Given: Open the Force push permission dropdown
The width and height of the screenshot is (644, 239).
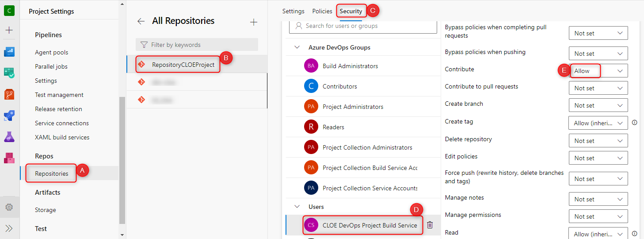Looking at the screenshot, I should coord(598,179).
